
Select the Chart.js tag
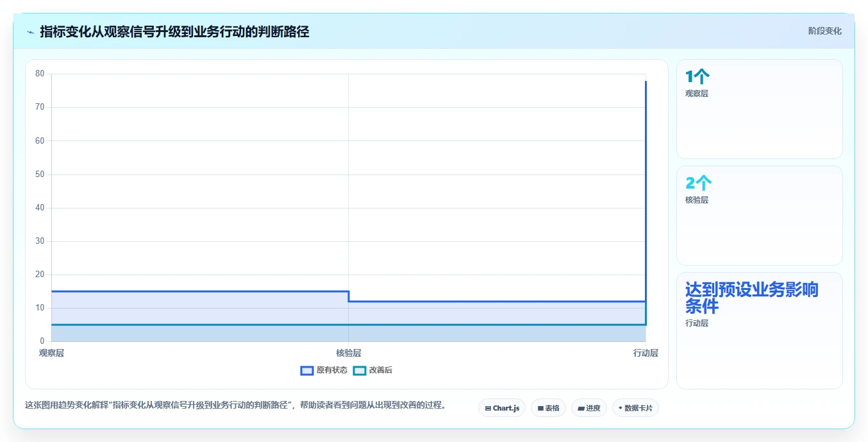(x=502, y=408)
